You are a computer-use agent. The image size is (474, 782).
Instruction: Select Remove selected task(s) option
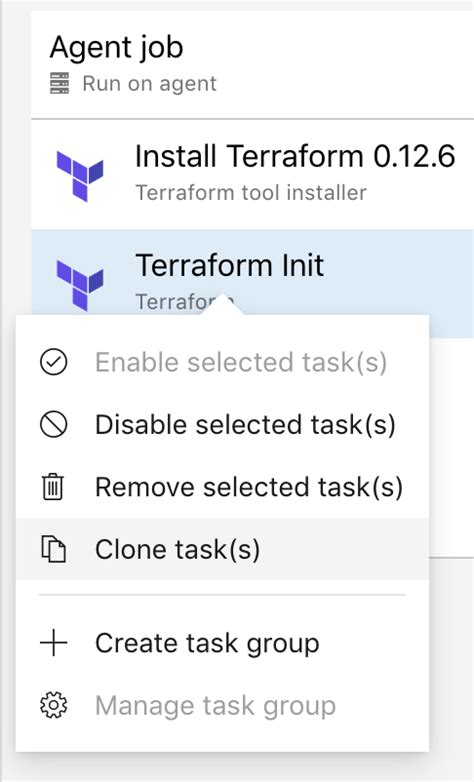(222, 487)
